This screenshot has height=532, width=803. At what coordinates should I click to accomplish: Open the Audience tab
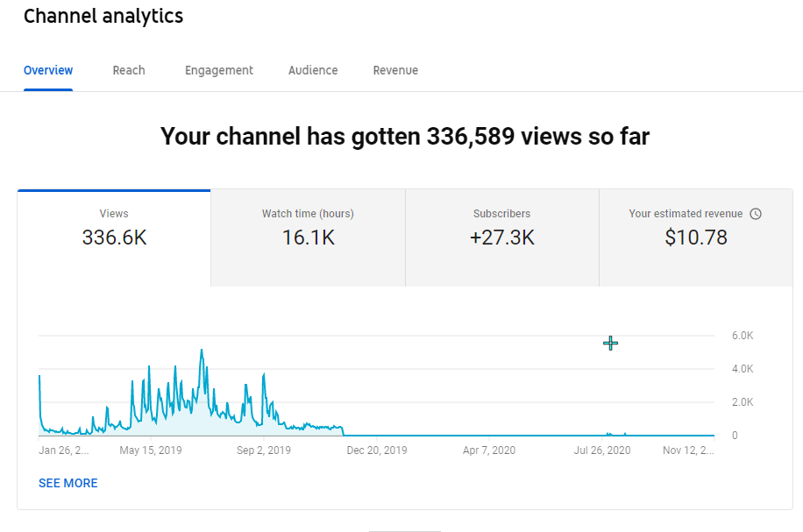(x=313, y=70)
